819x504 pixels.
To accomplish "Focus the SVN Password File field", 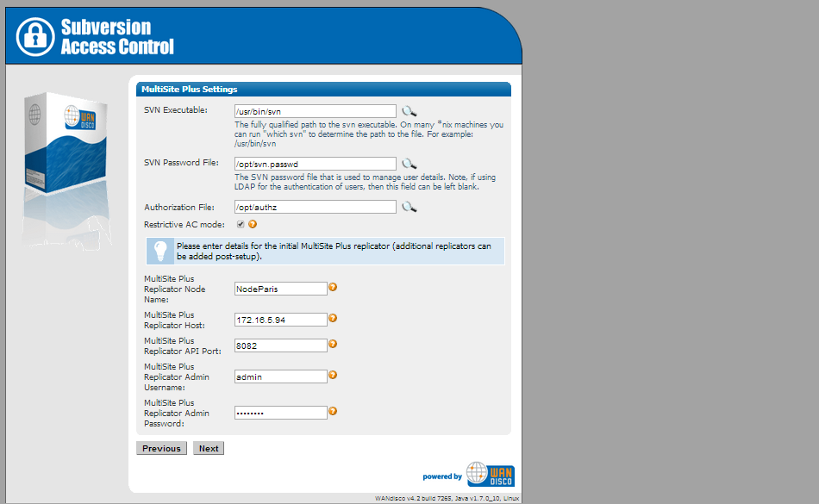I will (x=315, y=164).
